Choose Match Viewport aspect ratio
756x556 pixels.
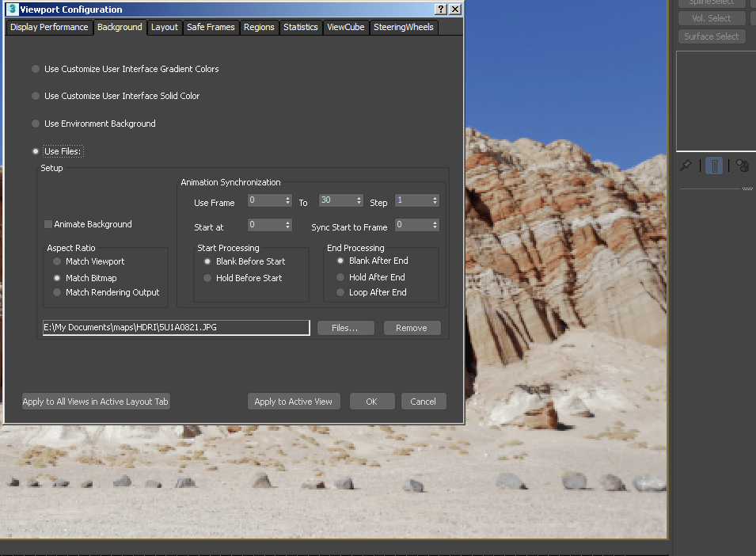pyautogui.click(x=89, y=261)
